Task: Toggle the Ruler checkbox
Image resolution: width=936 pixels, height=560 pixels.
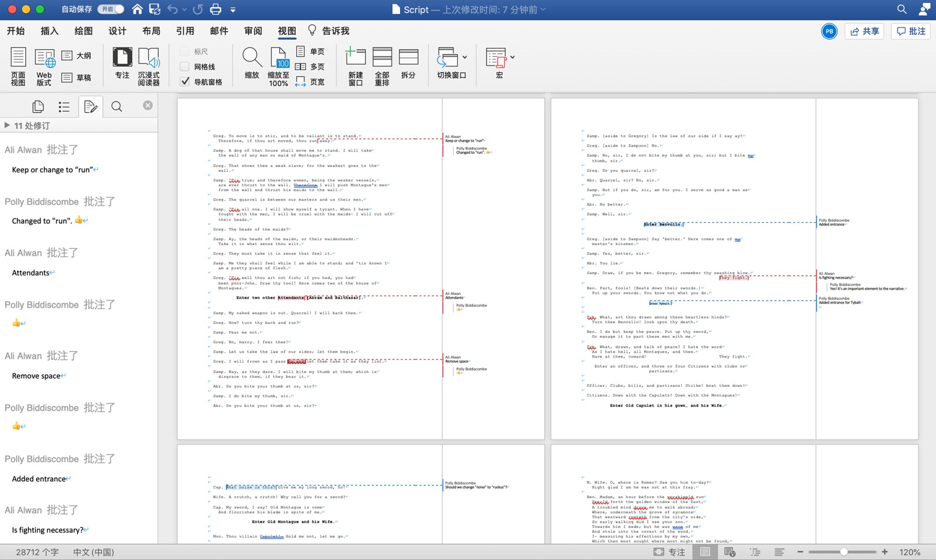Action: click(x=185, y=52)
